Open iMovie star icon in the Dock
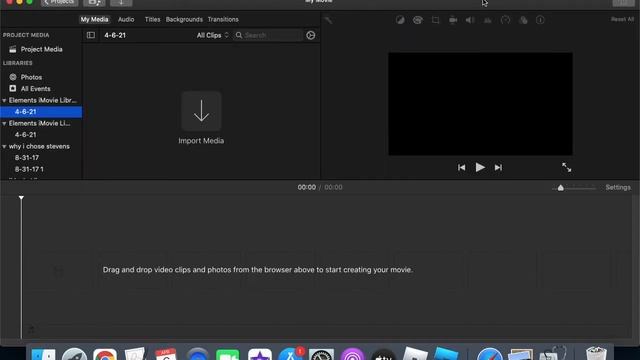Screen dimensions: 640x360 click(260, 354)
